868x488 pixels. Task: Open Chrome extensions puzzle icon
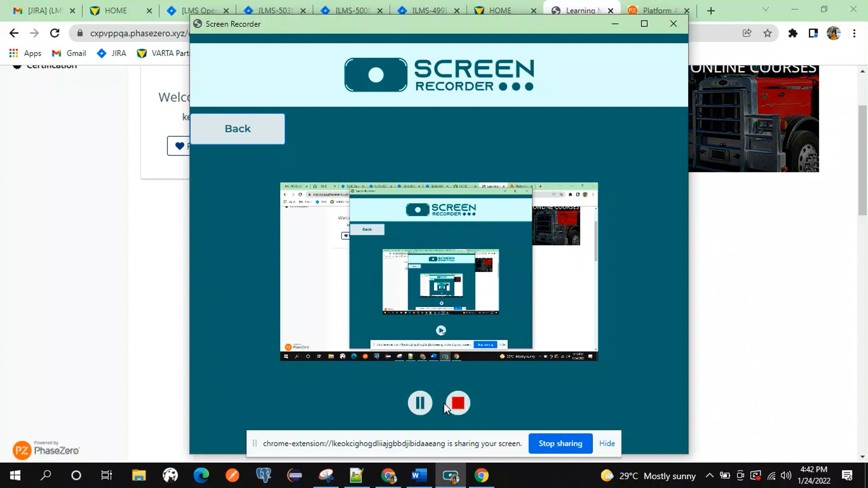pos(792,33)
